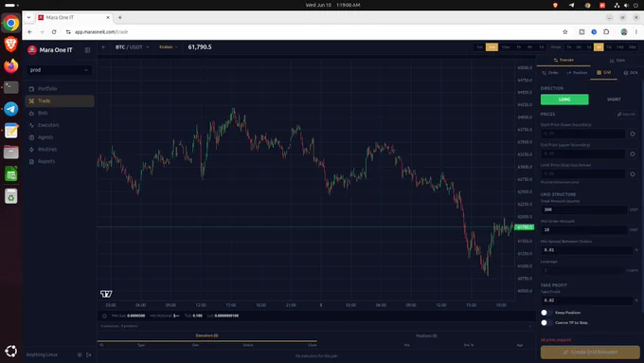Image resolution: width=644 pixels, height=363 pixels.
Task: Select SHORT direction
Action: coord(614,100)
